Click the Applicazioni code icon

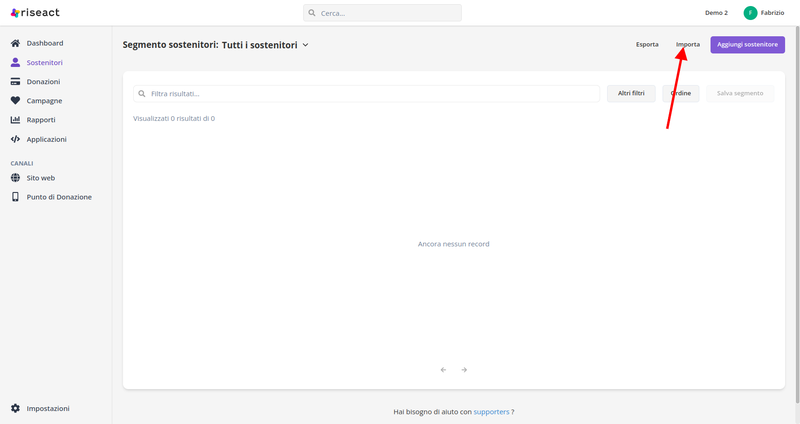point(15,139)
